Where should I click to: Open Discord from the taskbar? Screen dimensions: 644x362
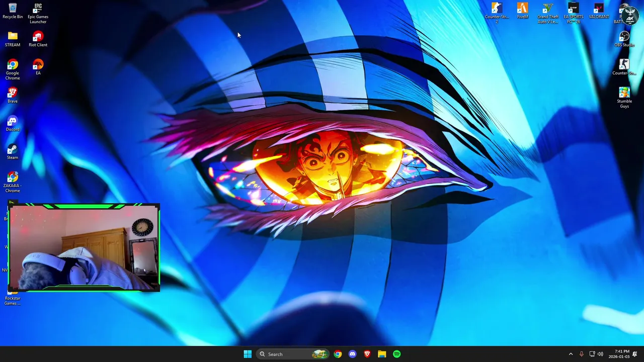352,354
